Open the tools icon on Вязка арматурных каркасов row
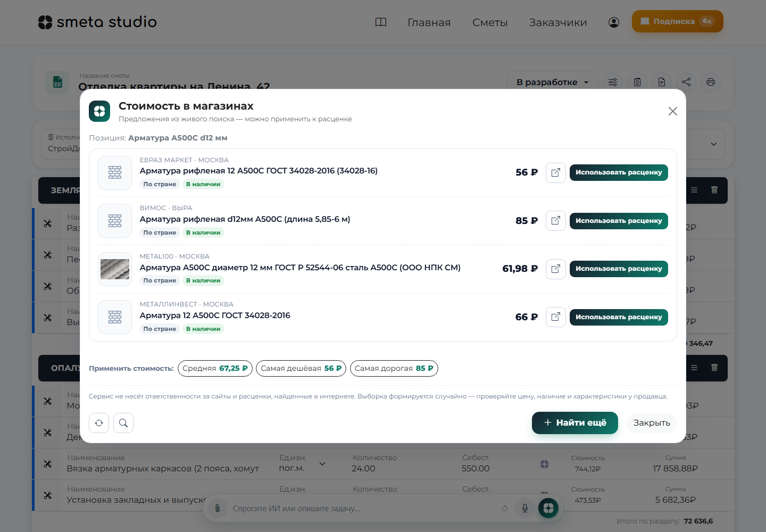The height and width of the screenshot is (532, 766). click(48, 464)
